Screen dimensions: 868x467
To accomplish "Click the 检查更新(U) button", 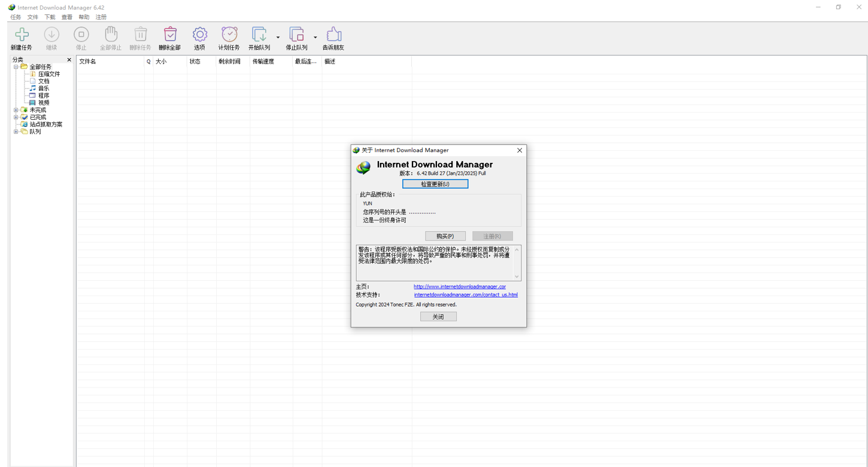I will click(435, 184).
